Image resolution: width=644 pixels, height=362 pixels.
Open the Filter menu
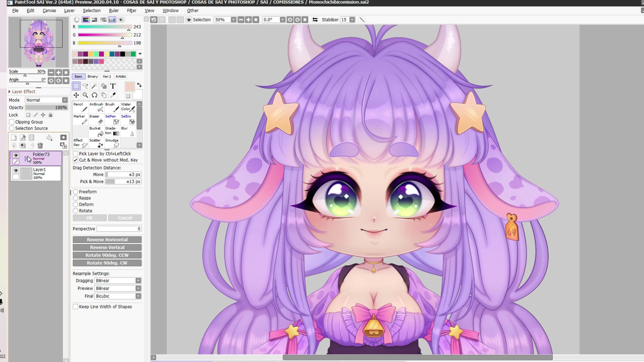[x=131, y=10]
